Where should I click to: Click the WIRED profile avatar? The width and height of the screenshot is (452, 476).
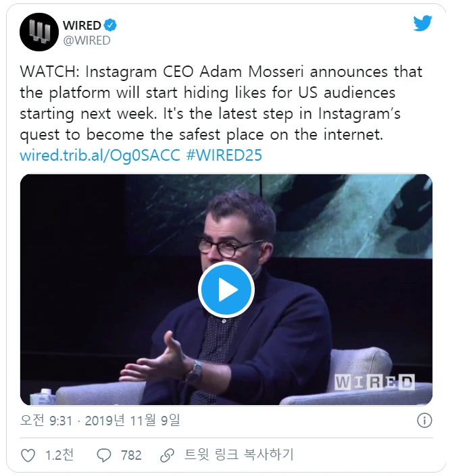click(39, 32)
